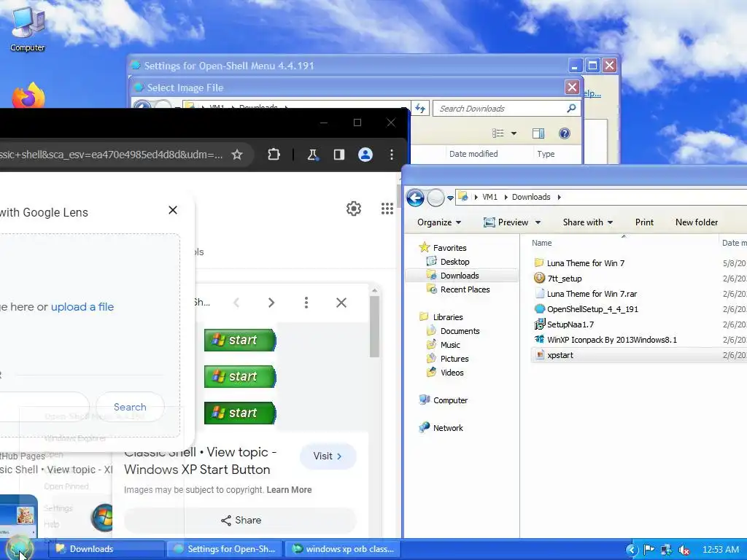Click Back arrow in Downloads explorer

tap(415, 197)
